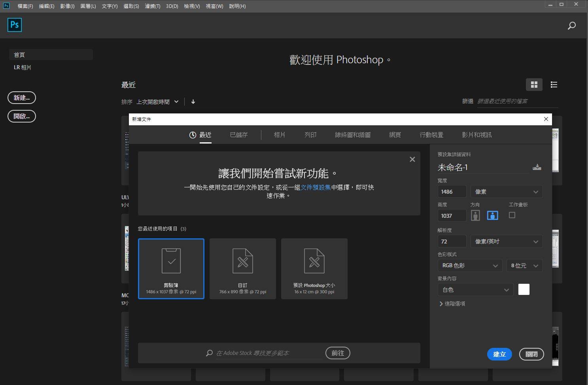Open resolution units dropdown 像素/英吋
This screenshot has width=588, height=385.
point(507,242)
